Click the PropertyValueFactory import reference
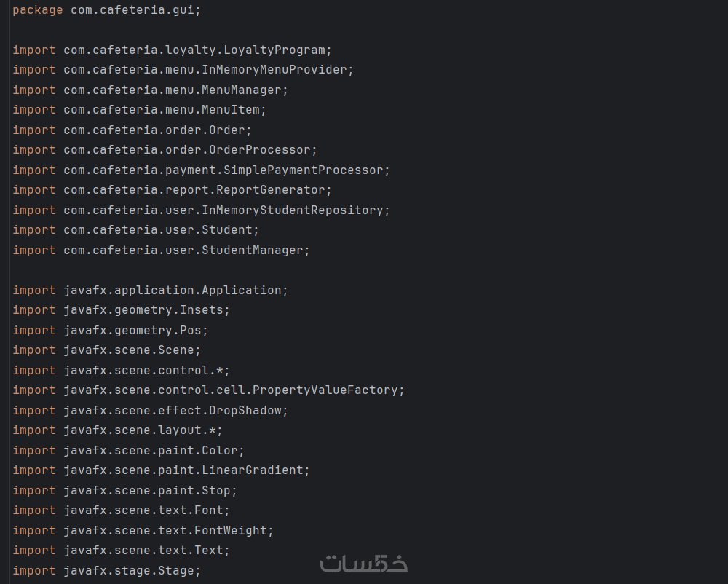The width and height of the screenshot is (728, 584). point(331,390)
